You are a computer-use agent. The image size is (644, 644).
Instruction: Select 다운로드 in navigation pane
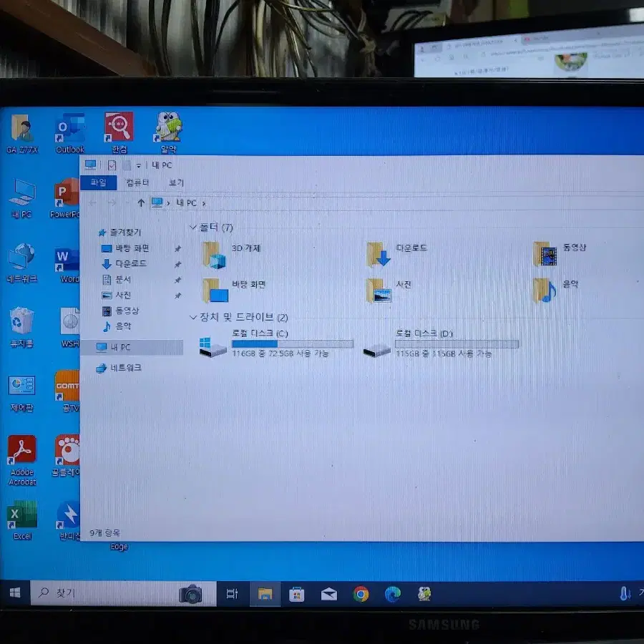click(x=124, y=263)
